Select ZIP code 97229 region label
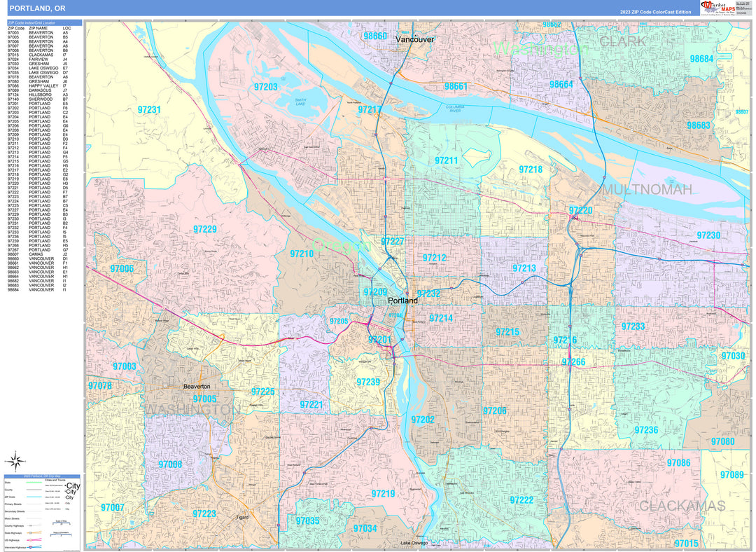756x552 pixels. [205, 229]
